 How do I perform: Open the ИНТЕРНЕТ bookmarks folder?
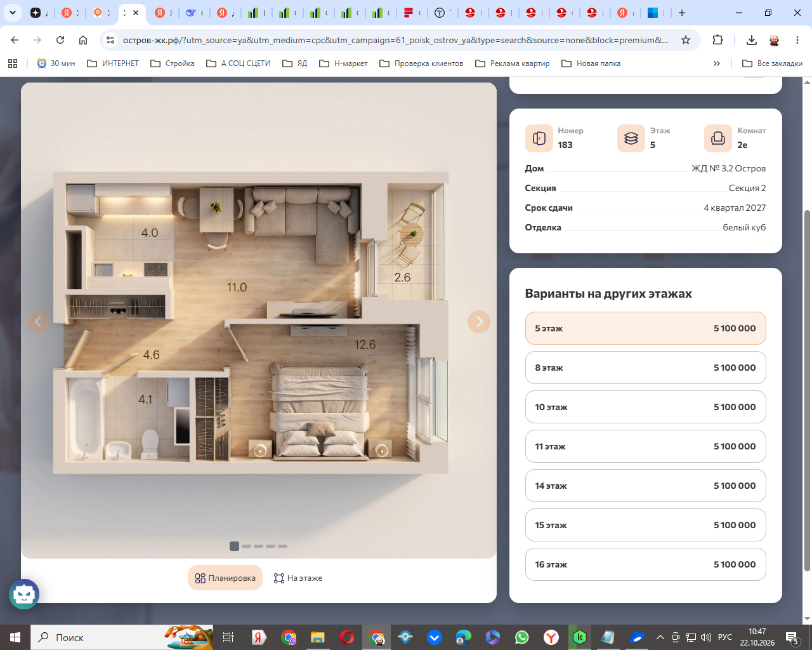pos(112,63)
